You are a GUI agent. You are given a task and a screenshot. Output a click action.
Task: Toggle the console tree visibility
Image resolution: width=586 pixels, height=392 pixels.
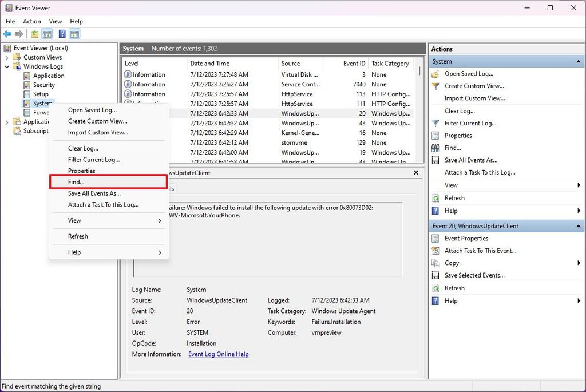[x=47, y=33]
